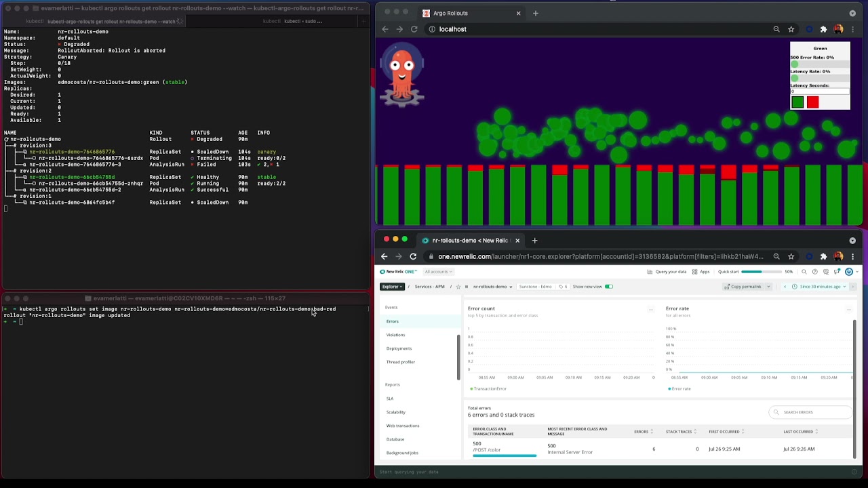Toggle the Show new view switch
Image resolution: width=868 pixels, height=488 pixels.
tap(608, 287)
